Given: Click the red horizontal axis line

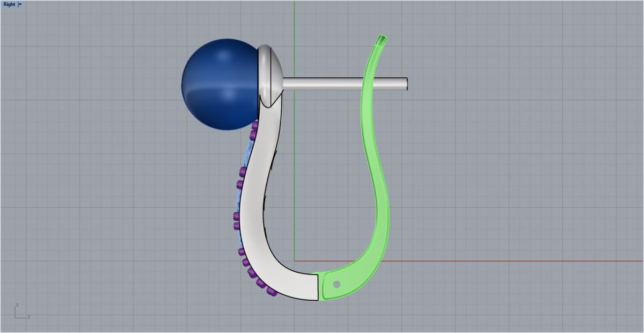Looking at the screenshot, I should pos(483,261).
